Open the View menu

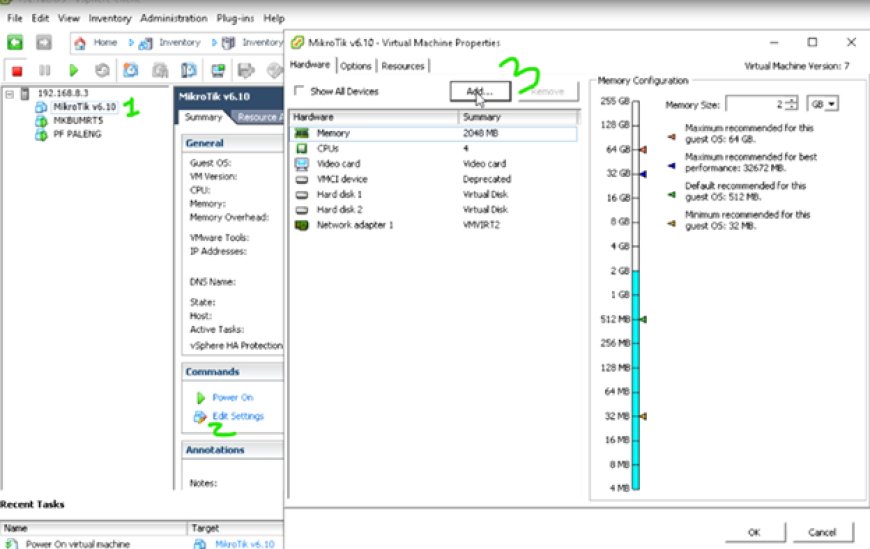click(x=69, y=18)
